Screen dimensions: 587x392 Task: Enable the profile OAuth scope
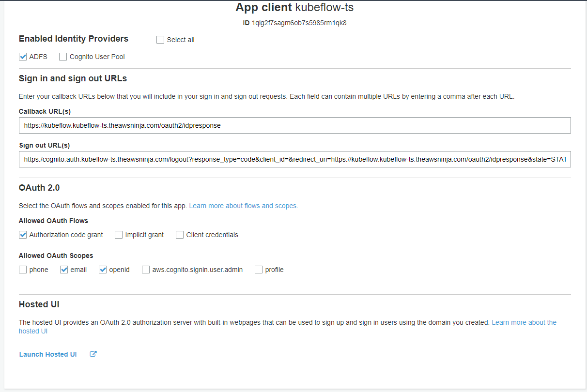pyautogui.click(x=258, y=270)
